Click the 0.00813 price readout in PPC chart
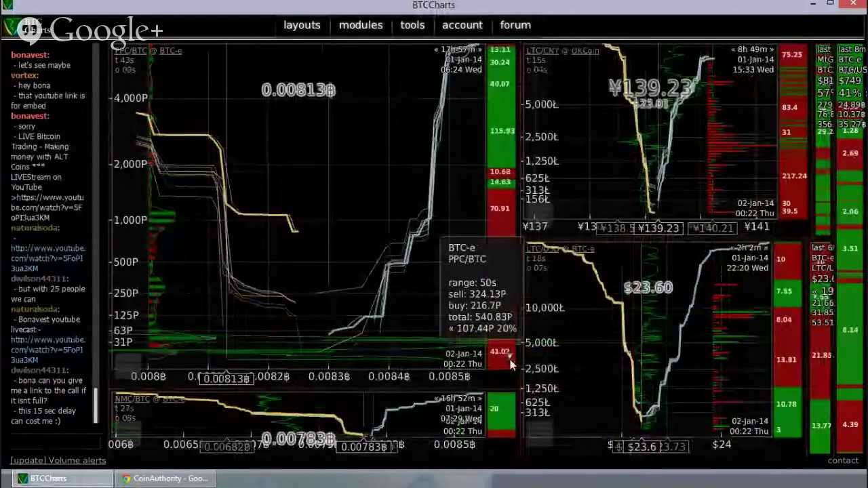 [298, 90]
